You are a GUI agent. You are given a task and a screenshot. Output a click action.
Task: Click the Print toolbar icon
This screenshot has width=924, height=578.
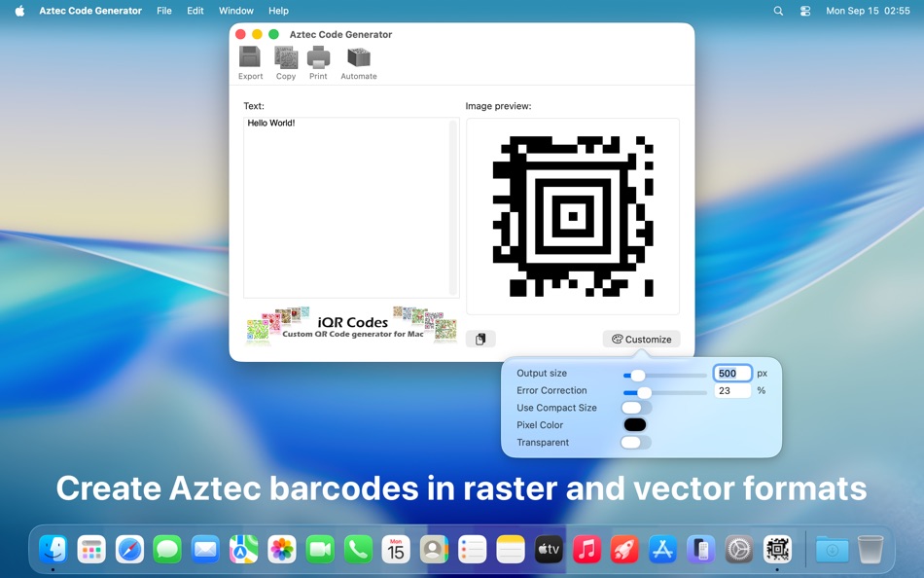(318, 62)
